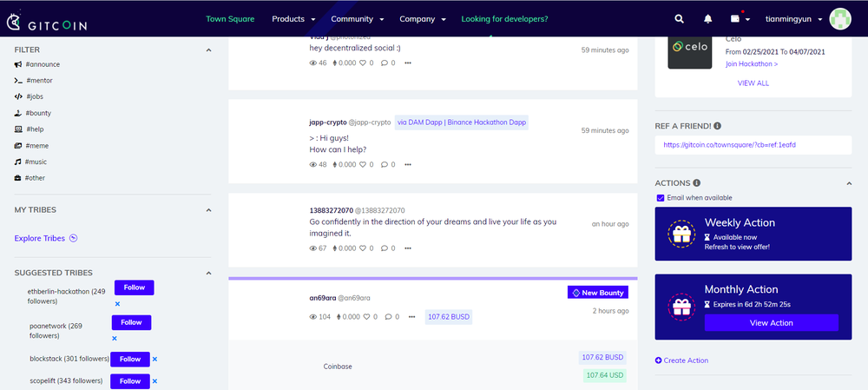Click VIEW ALL hackathons link
Screen dimensions: 868x390
(x=753, y=83)
